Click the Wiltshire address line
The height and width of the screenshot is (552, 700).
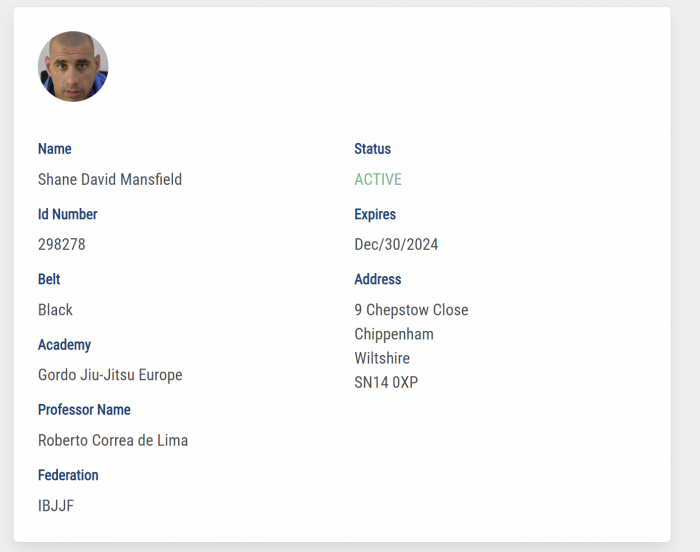pyautogui.click(x=382, y=358)
